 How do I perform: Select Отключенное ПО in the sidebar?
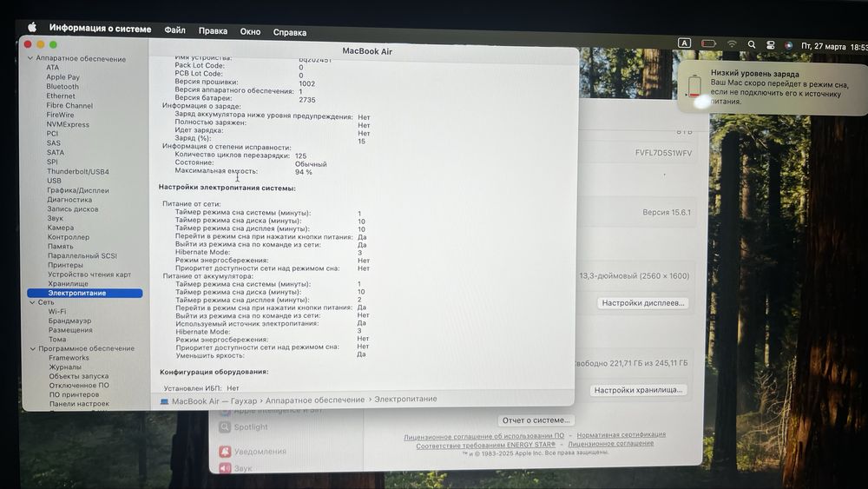click(x=79, y=386)
